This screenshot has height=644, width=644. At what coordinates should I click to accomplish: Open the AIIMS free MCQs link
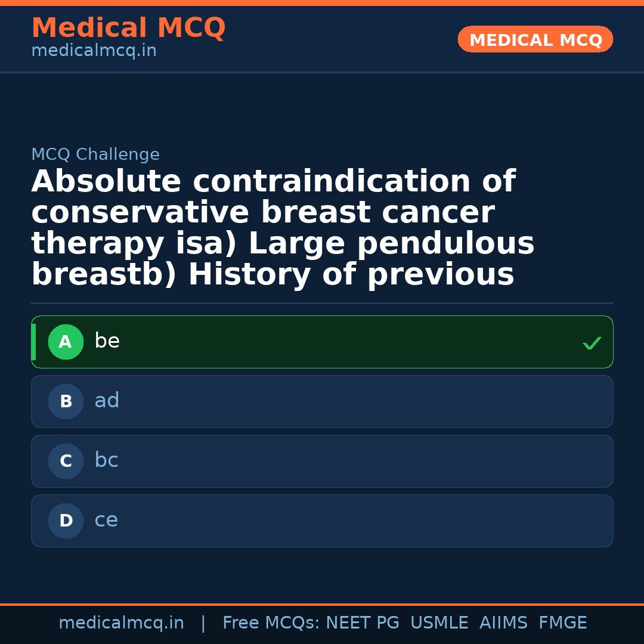(504, 623)
